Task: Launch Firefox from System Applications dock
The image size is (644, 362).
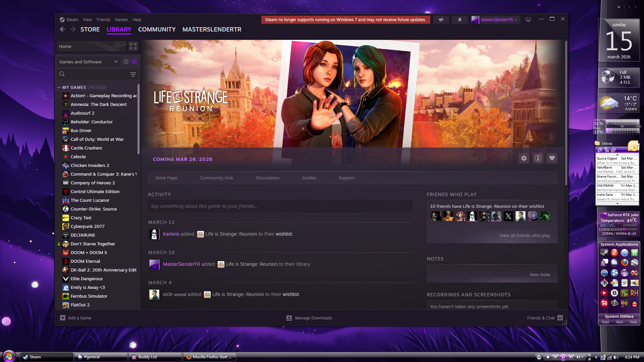Action: click(625, 263)
